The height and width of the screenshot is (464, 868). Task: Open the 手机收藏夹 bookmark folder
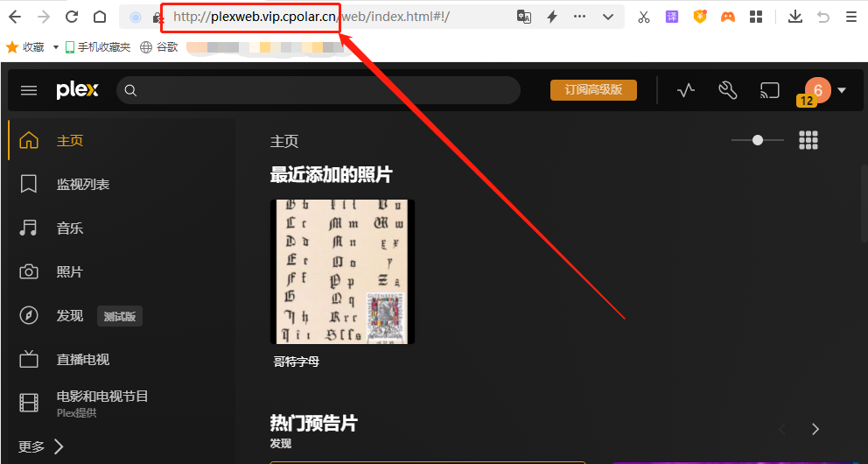coord(98,47)
